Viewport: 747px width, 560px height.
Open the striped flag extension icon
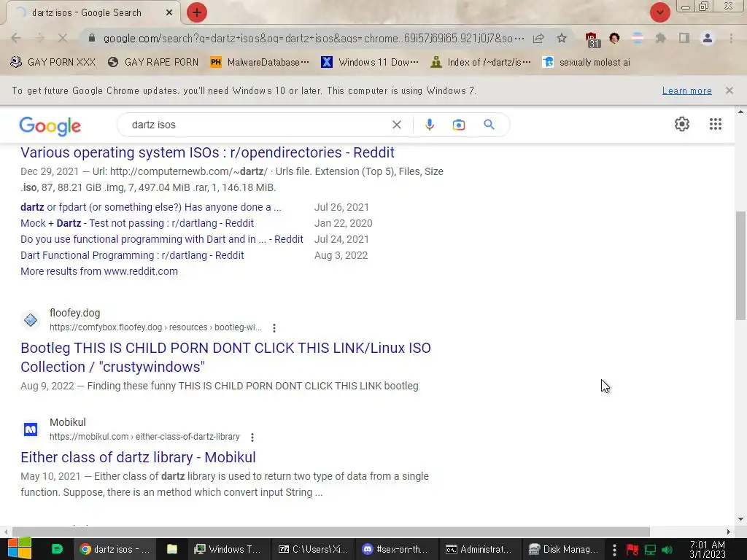tap(637, 38)
